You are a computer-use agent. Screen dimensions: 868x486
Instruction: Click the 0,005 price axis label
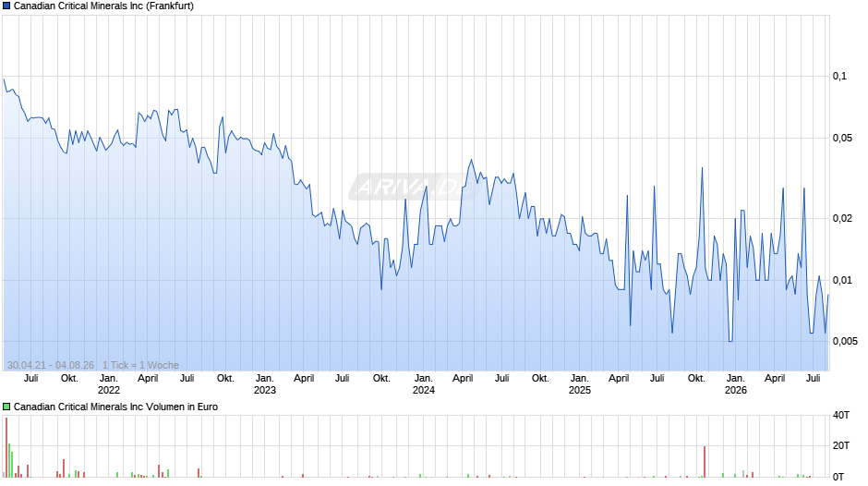[x=845, y=341]
